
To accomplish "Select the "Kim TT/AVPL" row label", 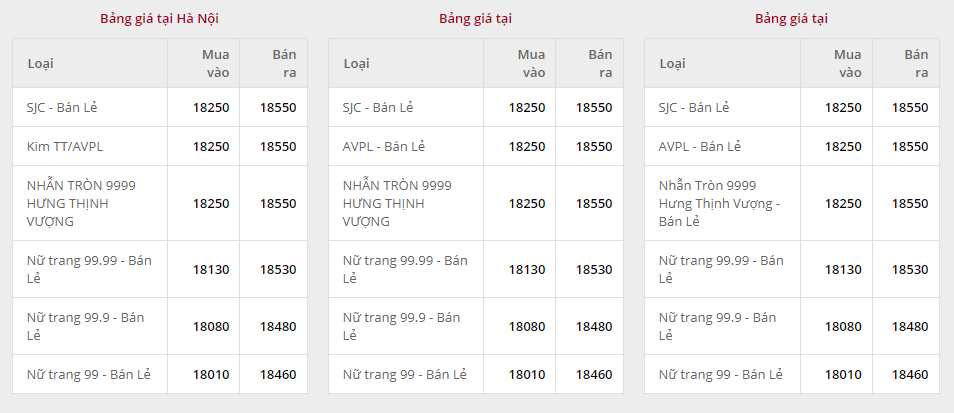I will (x=65, y=146).
